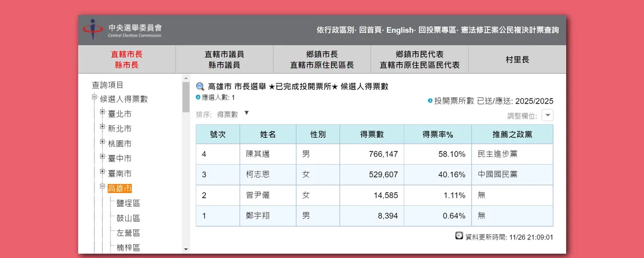The width and height of the screenshot is (644, 258).
Task: Click vote share 40.16%
Action: pos(452,175)
